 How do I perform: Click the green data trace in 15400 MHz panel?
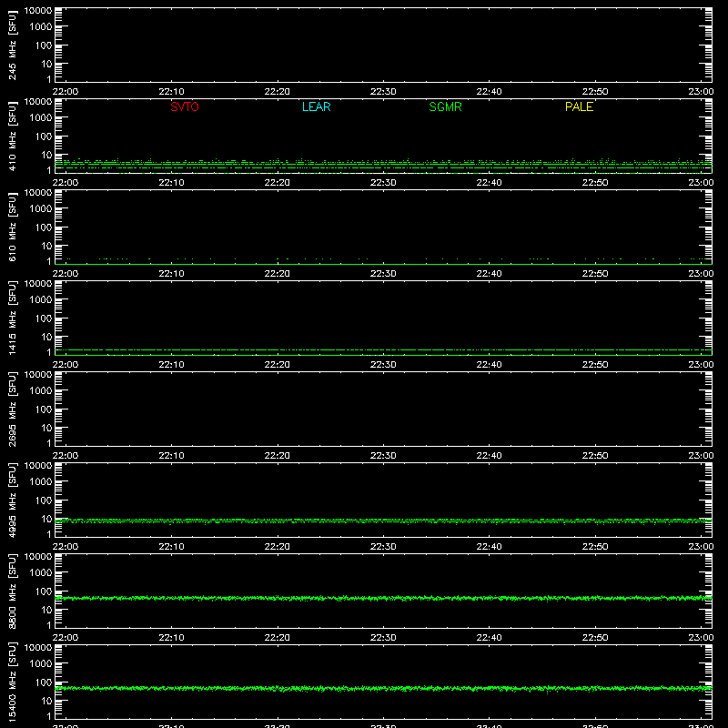coord(383,689)
